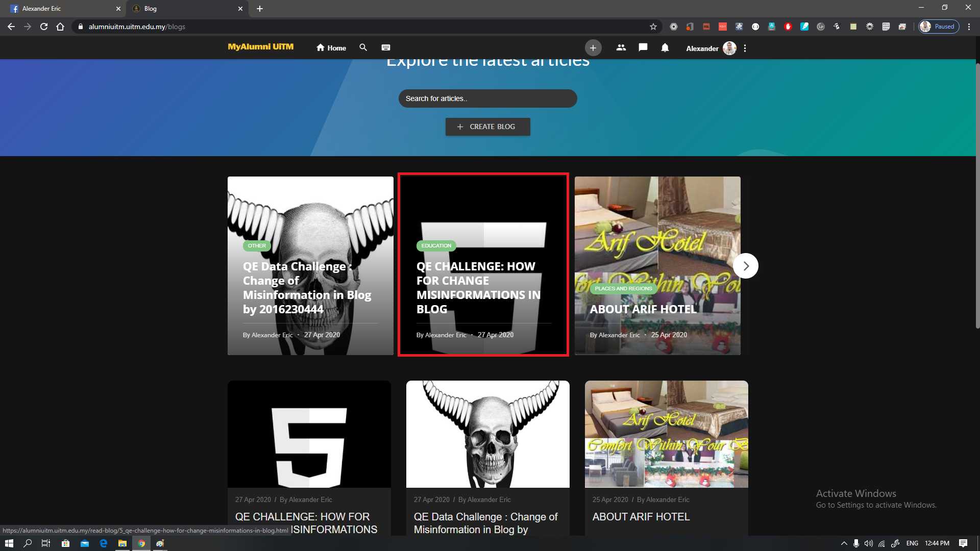Click the OTHER category tag
The image size is (980, 551).
257,246
